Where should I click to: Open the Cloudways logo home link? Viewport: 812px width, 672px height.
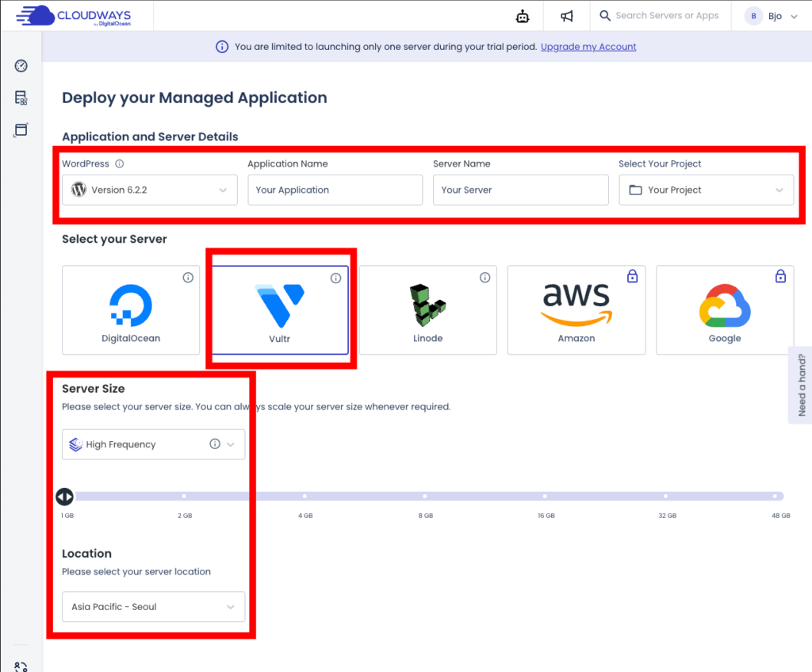point(74,16)
